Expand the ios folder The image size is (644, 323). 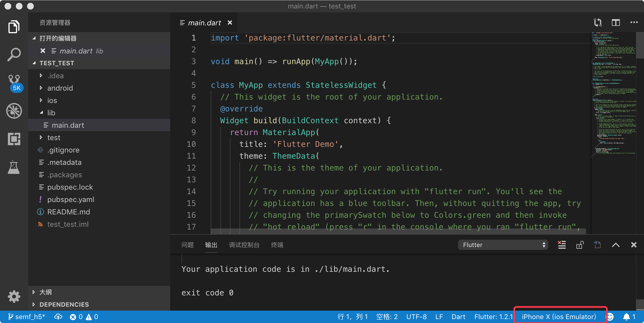coord(99,100)
